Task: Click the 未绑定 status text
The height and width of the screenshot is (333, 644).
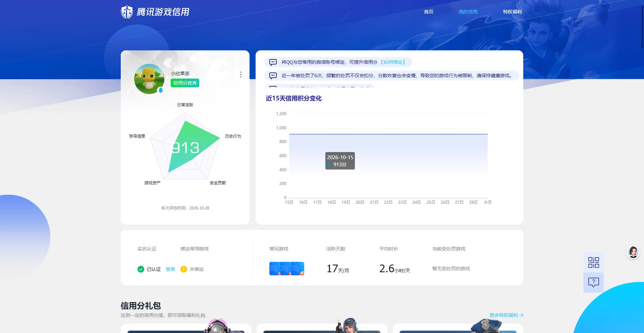Action: (197, 269)
